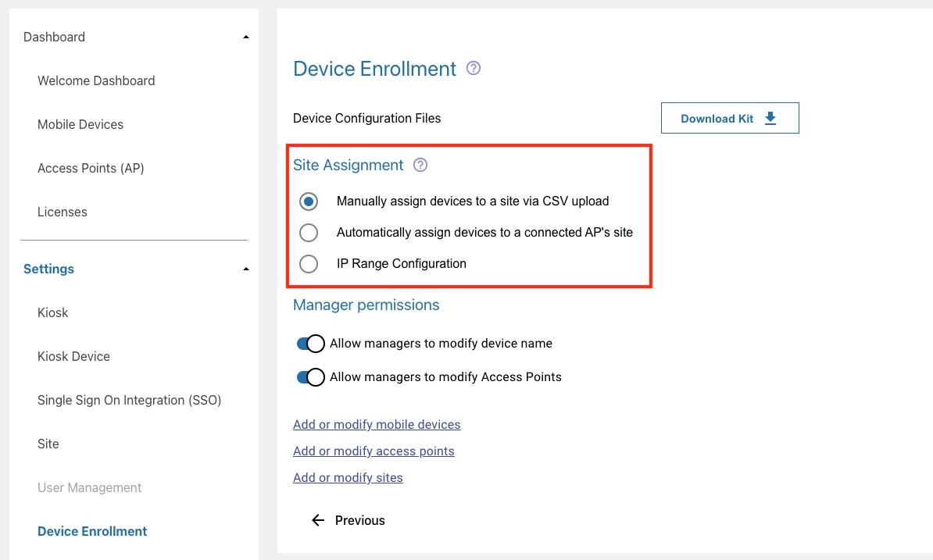Click the back arrow icon beside Previous

point(318,520)
